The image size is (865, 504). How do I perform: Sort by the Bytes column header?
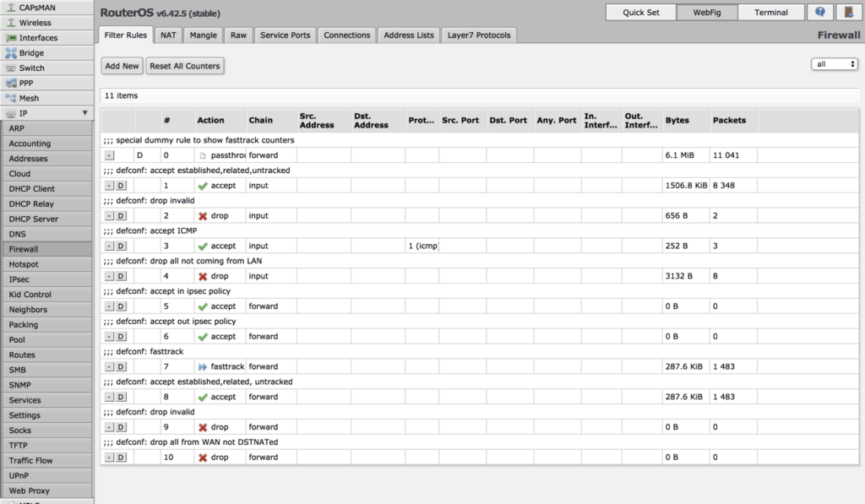[x=686, y=120]
